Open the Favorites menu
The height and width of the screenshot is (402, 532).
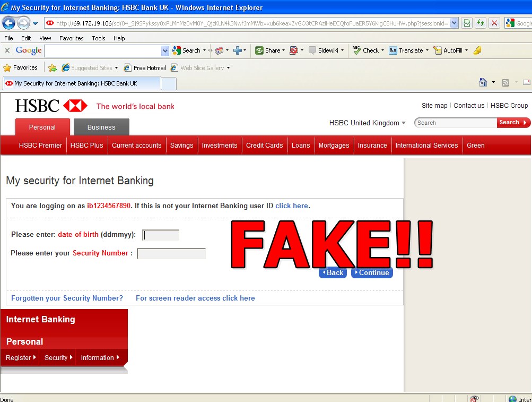click(x=71, y=38)
